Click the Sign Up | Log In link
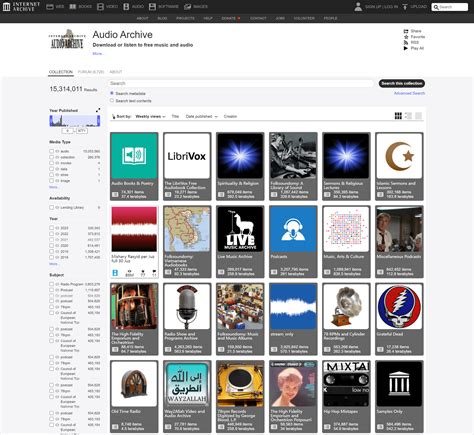This screenshot has height=435, width=474. [x=381, y=7]
